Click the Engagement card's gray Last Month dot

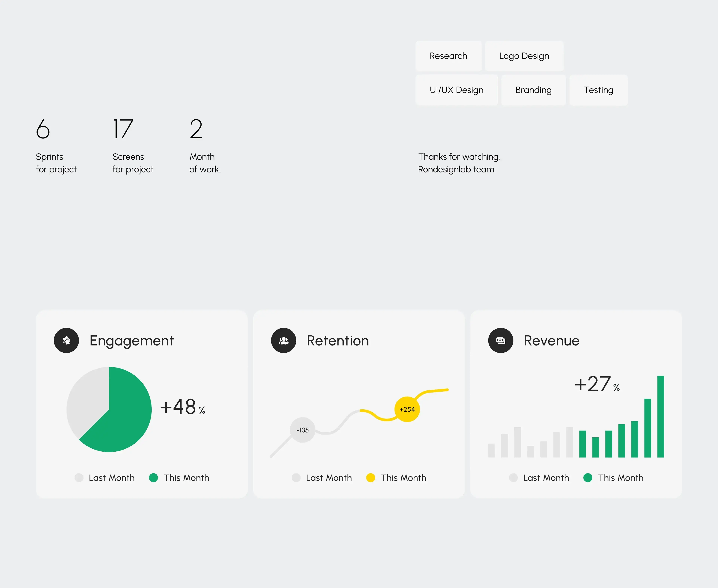(x=79, y=478)
